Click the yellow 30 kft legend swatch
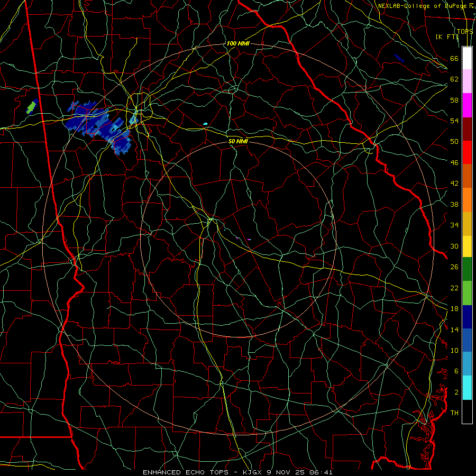Screen dimensions: 476x476 [467, 246]
